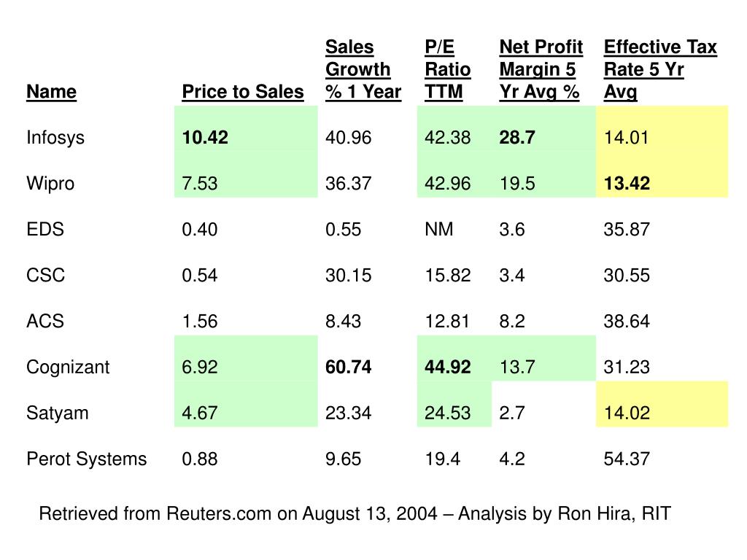Screen dimensions: 747x560
Task: Select Satyam's 14.02 tax rate cell
Action: pos(627,413)
